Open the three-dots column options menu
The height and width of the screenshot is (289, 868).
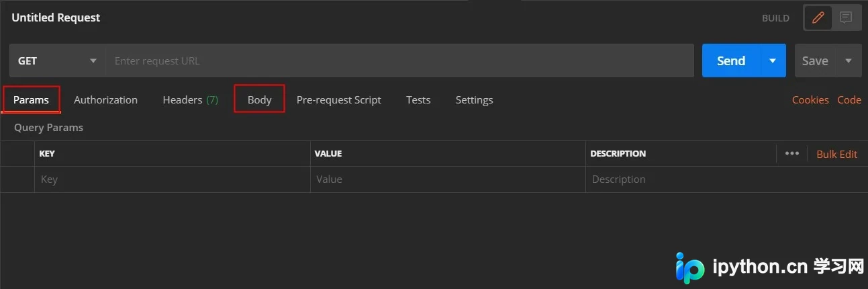[792, 153]
